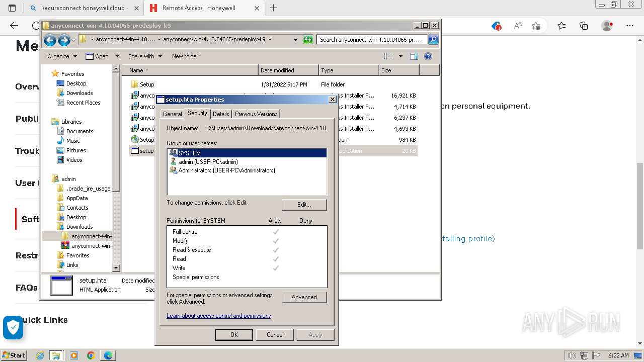Screen dimensions: 644x362
Task: Toggle the preview pane icon
Action: coord(414,56)
